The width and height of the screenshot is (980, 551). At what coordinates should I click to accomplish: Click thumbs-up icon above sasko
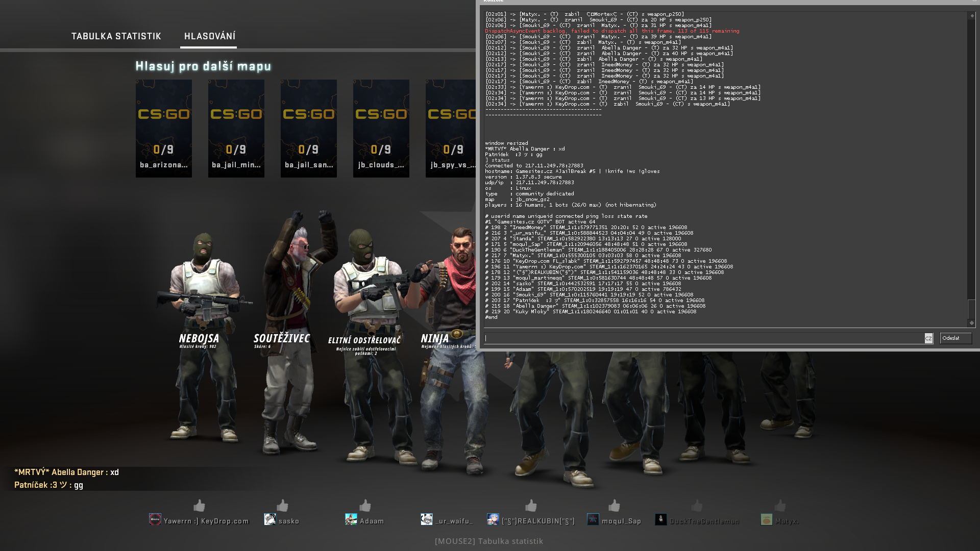tap(282, 506)
